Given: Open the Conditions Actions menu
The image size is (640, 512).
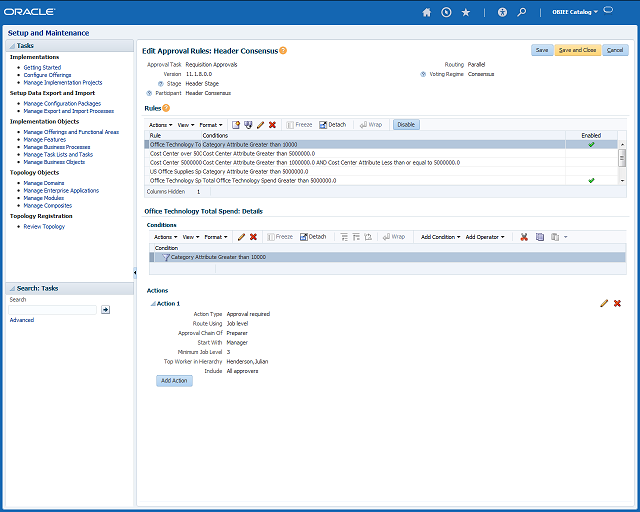Looking at the screenshot, I should (x=165, y=237).
